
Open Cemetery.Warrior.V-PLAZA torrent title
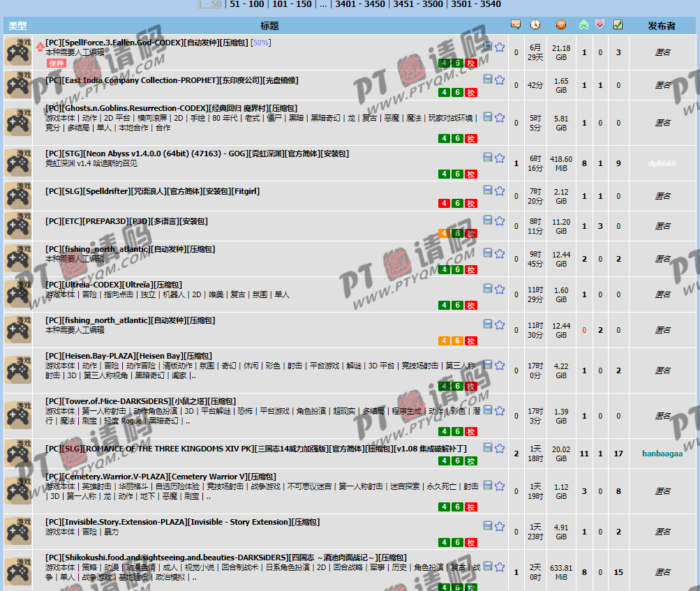tap(161, 477)
